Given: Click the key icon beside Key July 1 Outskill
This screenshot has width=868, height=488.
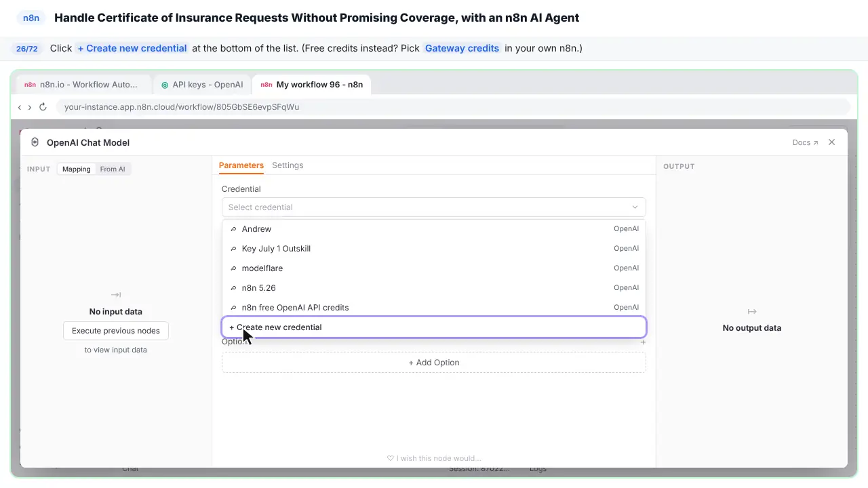Looking at the screenshot, I should pyautogui.click(x=234, y=249).
